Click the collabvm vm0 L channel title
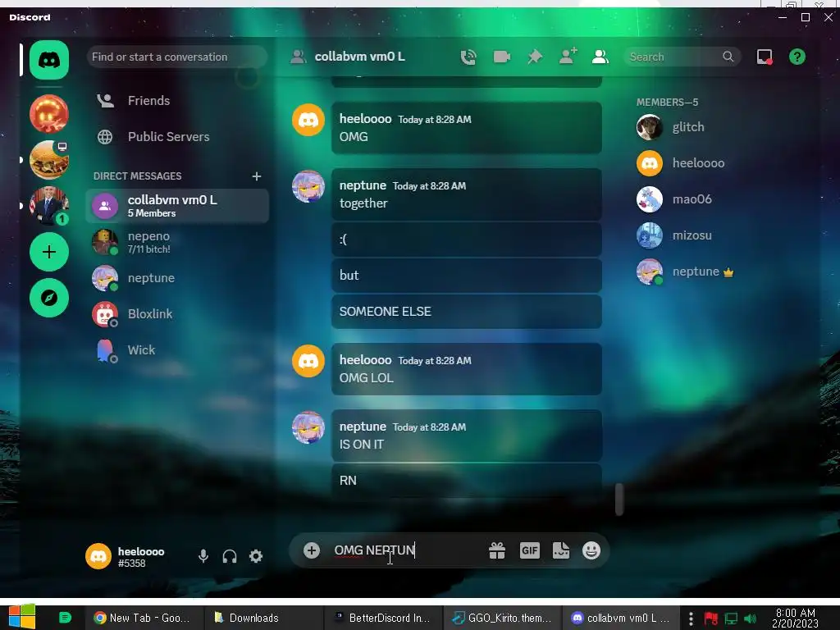 359,57
